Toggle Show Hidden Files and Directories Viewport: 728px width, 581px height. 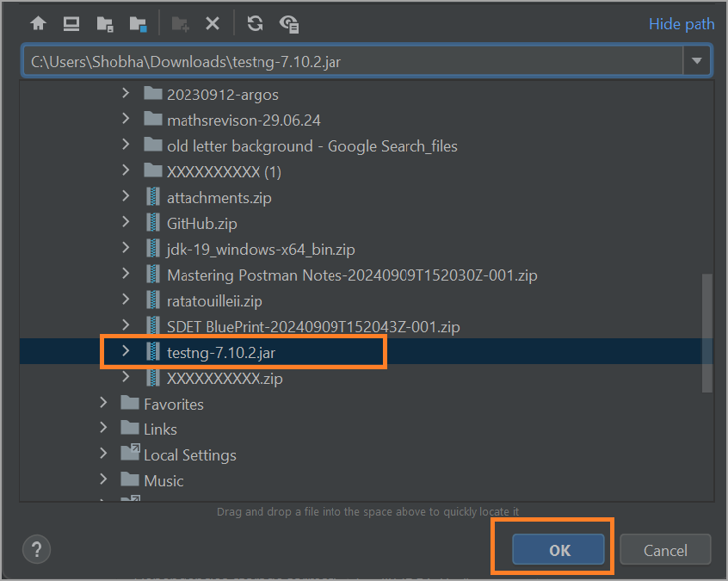(x=288, y=23)
